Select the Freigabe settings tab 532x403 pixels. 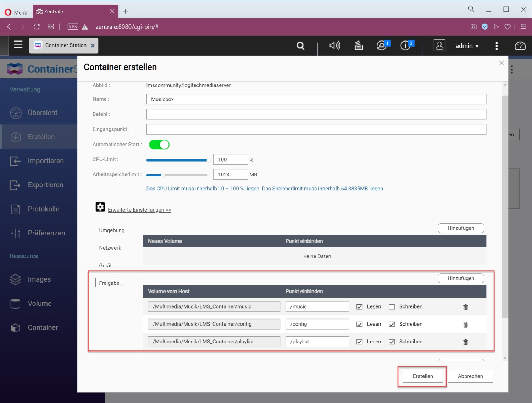pyautogui.click(x=111, y=283)
